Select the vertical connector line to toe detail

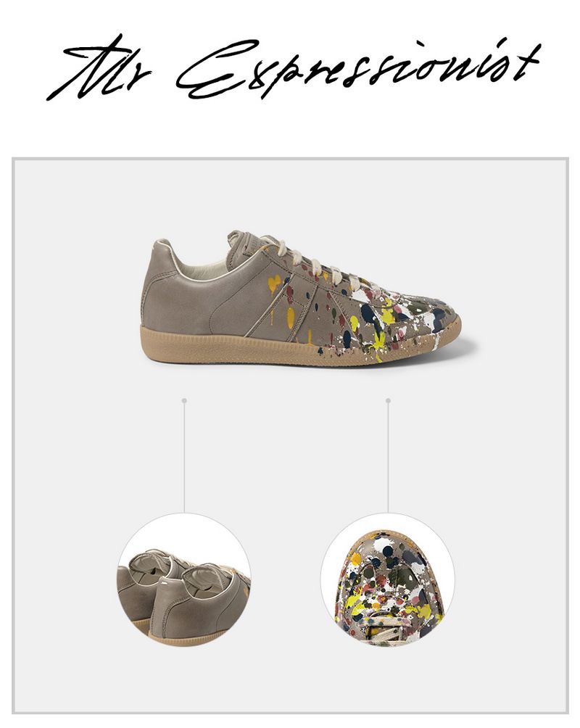coord(388,458)
